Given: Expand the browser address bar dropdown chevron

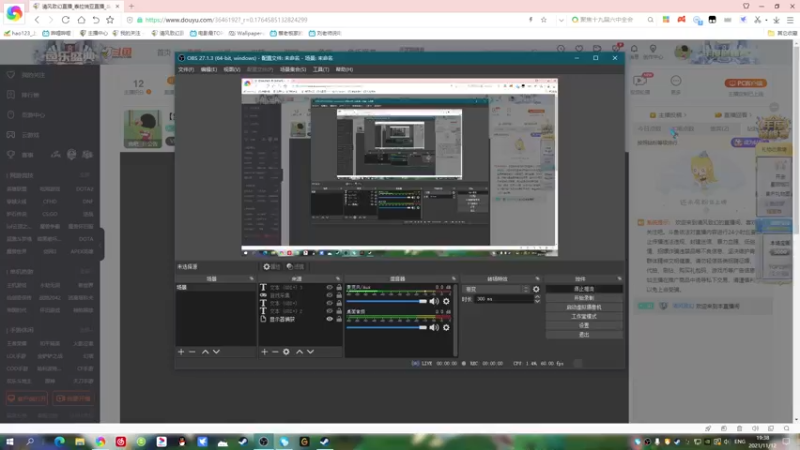Looking at the screenshot, I should pos(561,20).
